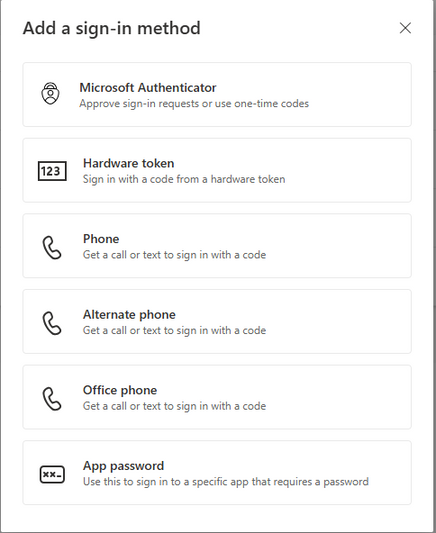Viewport: 436px width, 533px height.
Task: Click the description text under Alternate phone
Action: (174, 330)
